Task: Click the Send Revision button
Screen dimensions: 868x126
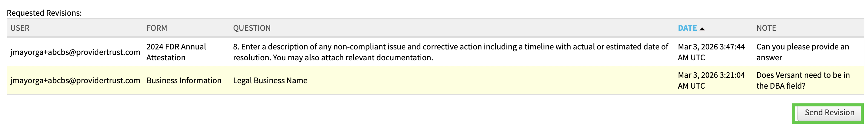Action: 829,112
